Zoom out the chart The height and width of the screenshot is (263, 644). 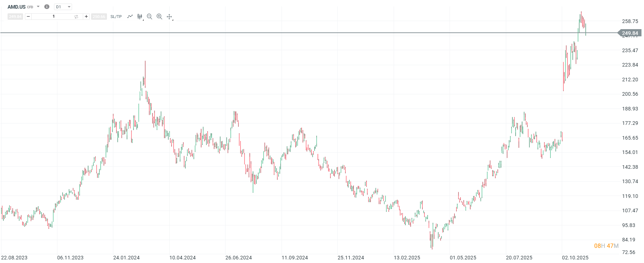coord(149,17)
